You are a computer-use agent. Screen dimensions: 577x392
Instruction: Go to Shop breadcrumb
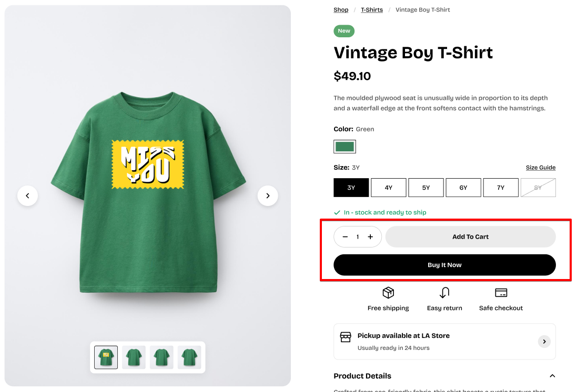click(341, 10)
